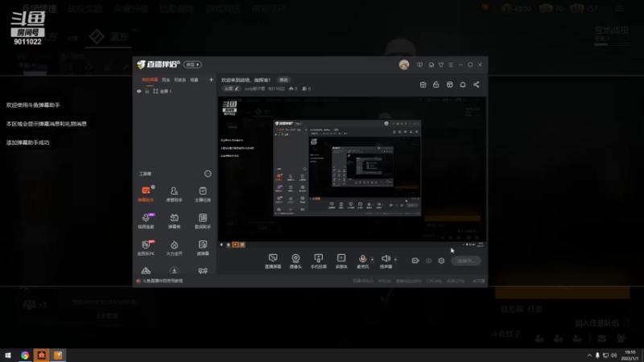Click the FPS:30 status text
644x362 pixels.
click(x=384, y=281)
